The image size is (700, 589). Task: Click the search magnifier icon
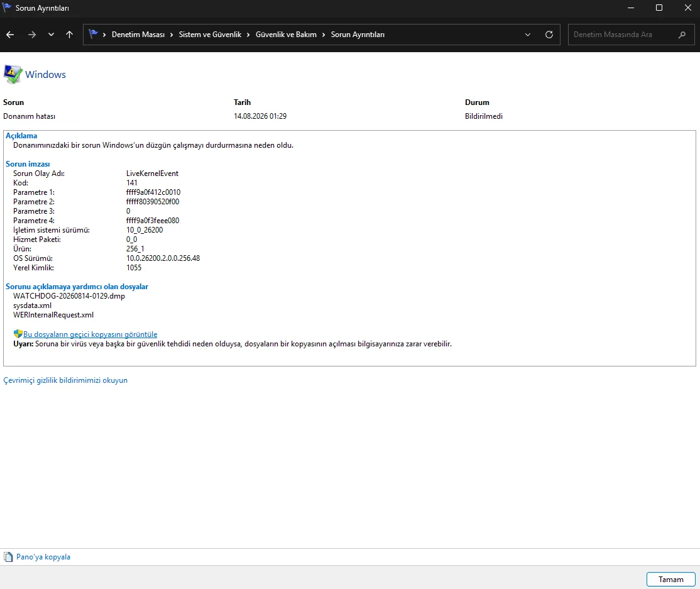[x=682, y=35]
